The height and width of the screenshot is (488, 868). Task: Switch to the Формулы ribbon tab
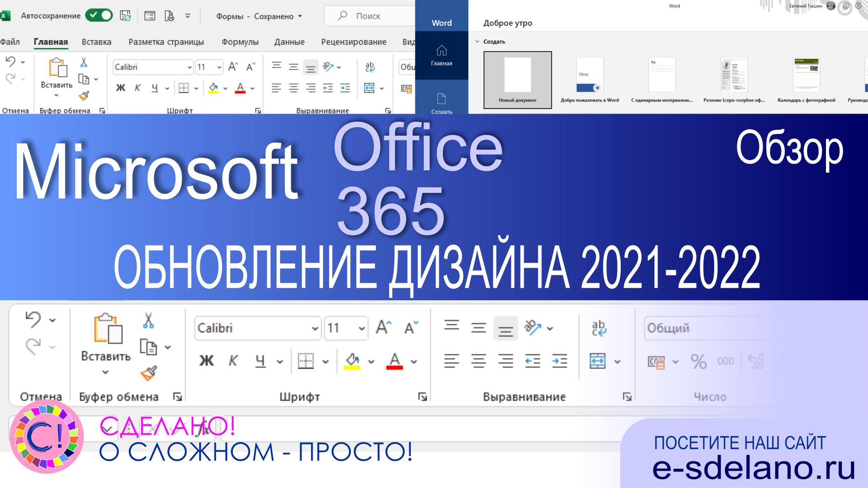(240, 42)
